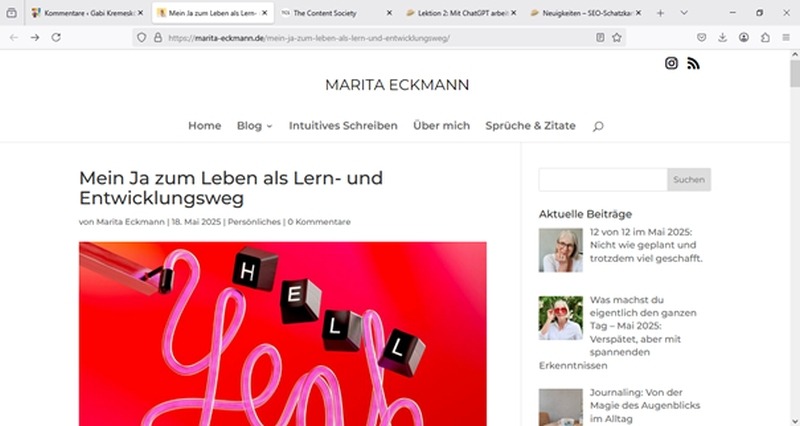This screenshot has width=800, height=426.
Task: Reload the current page
Action: click(56, 37)
